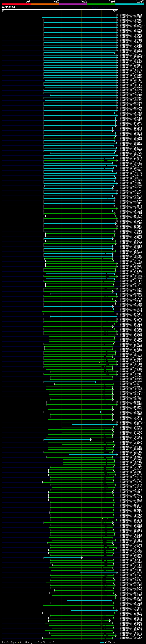Click the UniRef100_Q38825 label

131,273
